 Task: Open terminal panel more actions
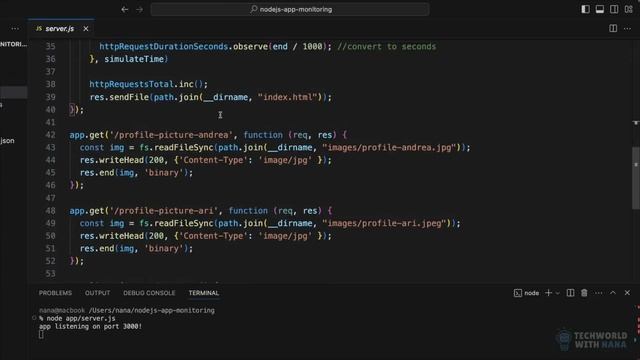(x=599, y=293)
